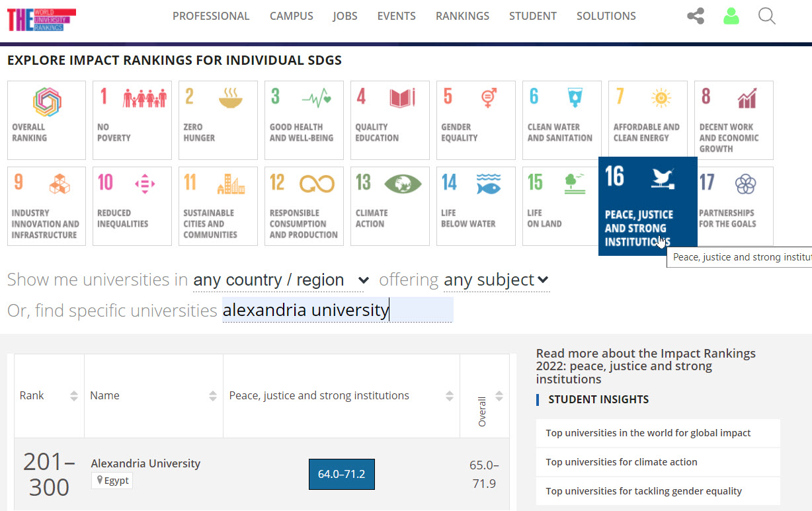Sort by the Name column arrows
Image resolution: width=812 pixels, height=511 pixels.
pos(212,396)
